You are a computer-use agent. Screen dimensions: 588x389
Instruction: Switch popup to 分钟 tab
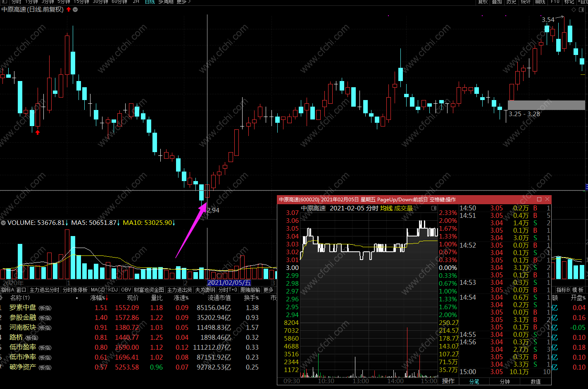pyautogui.click(x=505, y=382)
